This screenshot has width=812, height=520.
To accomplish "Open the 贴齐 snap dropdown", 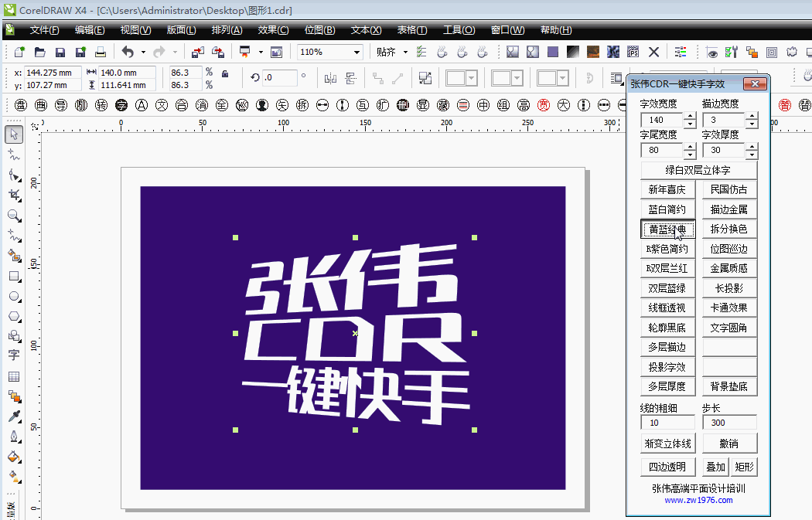I will click(405, 53).
